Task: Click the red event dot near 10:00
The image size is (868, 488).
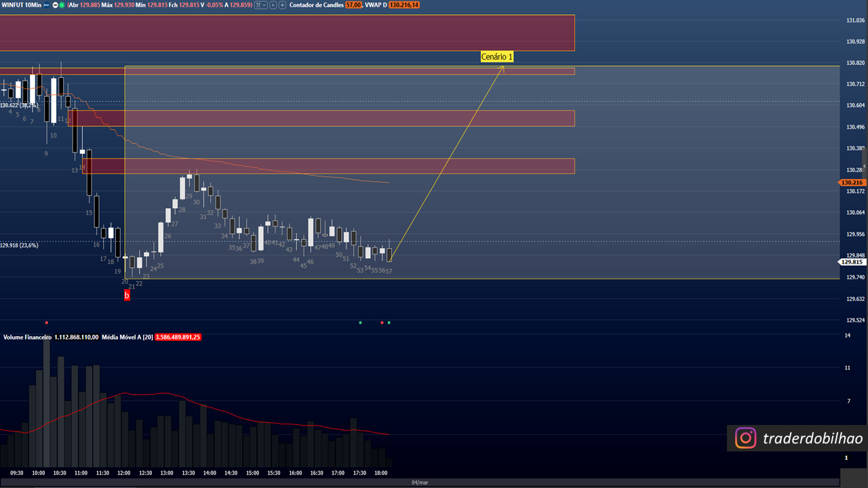Action: (x=46, y=323)
